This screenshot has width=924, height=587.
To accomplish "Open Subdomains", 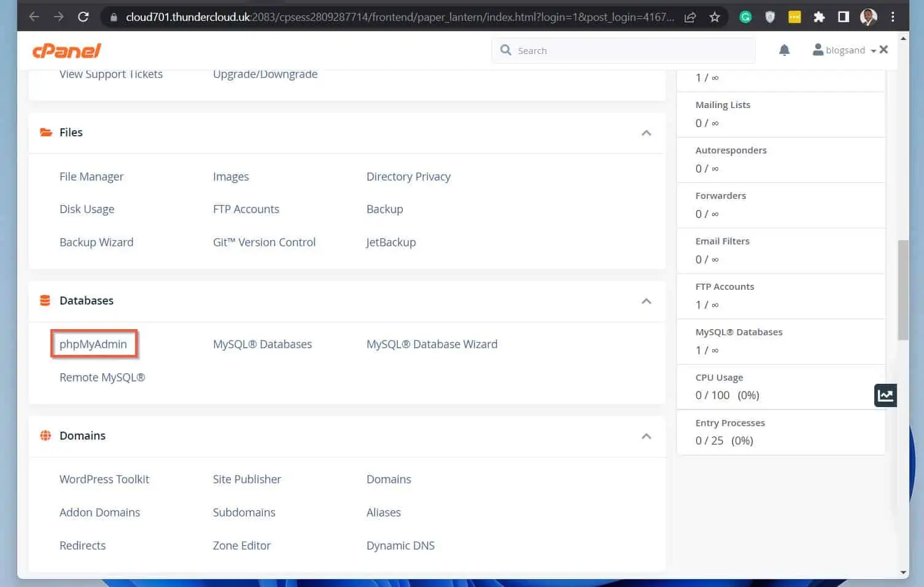I will tap(244, 512).
